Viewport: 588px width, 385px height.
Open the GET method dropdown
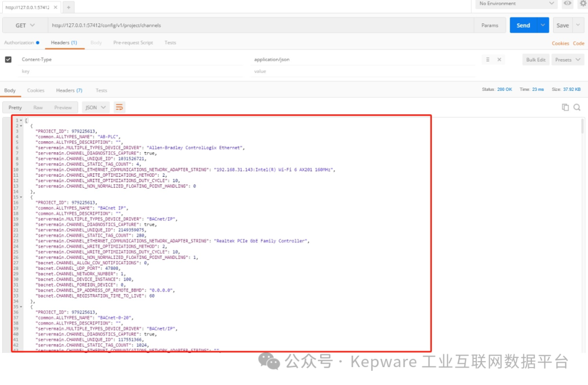point(24,26)
